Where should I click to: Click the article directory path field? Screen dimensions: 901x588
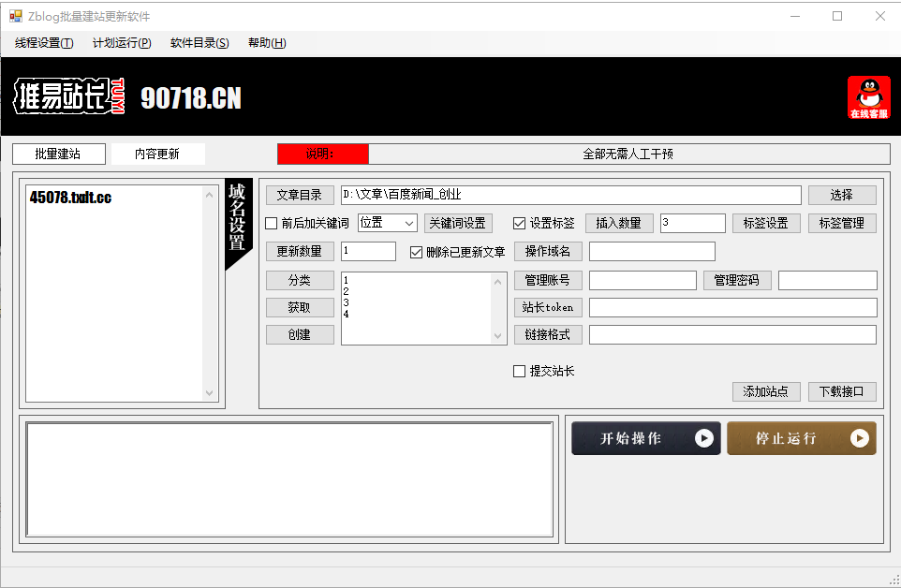pos(570,195)
